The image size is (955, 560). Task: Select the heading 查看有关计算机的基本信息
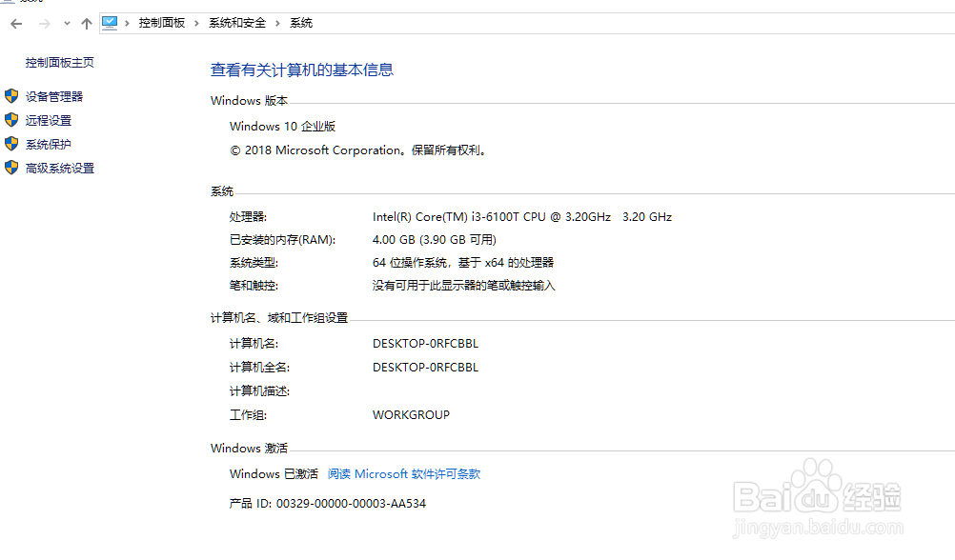tap(301, 70)
